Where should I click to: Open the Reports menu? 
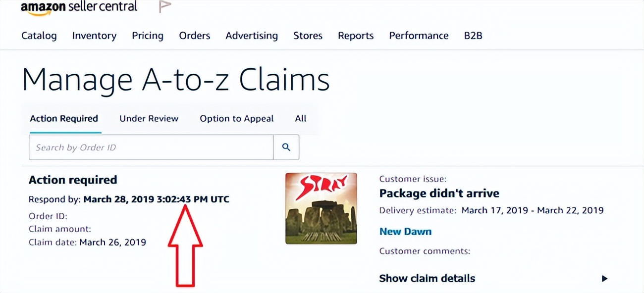356,36
